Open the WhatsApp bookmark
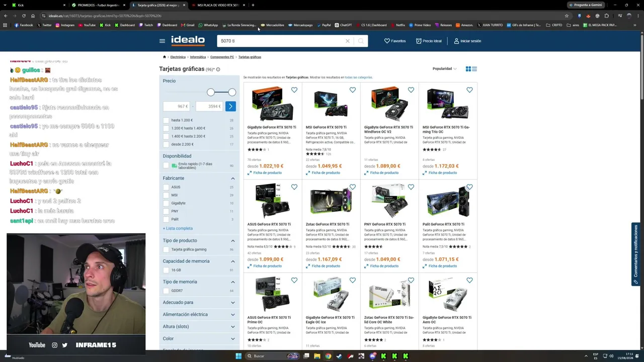Viewport: 644px width, 362px height. tap(208, 25)
